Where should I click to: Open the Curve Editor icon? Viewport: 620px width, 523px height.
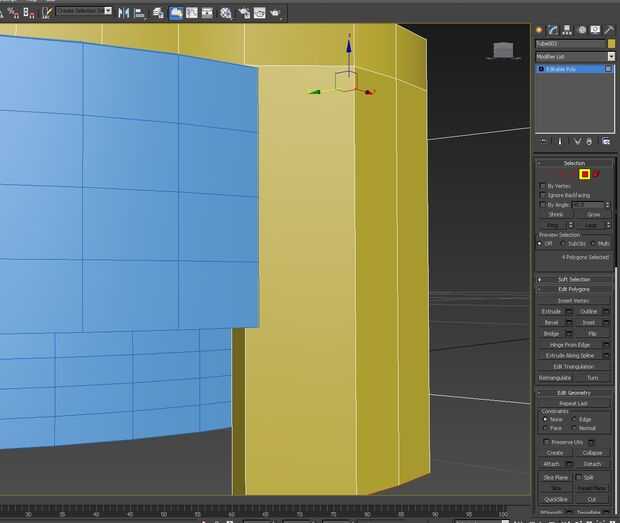tap(192, 13)
